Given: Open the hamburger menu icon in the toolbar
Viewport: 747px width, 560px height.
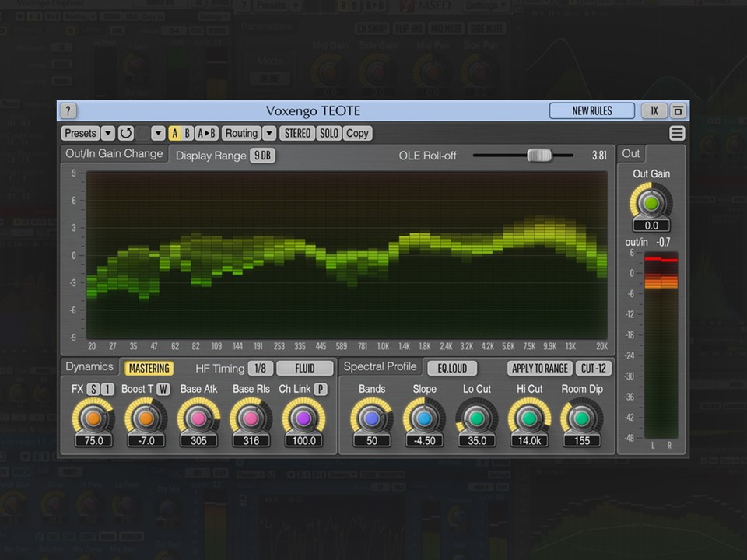Looking at the screenshot, I should (x=677, y=133).
